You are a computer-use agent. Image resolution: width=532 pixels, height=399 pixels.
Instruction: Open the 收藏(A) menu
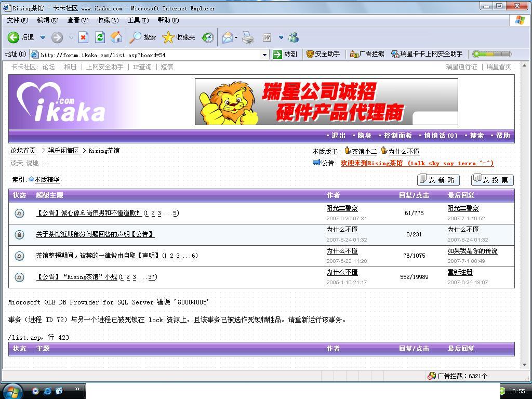coord(108,20)
